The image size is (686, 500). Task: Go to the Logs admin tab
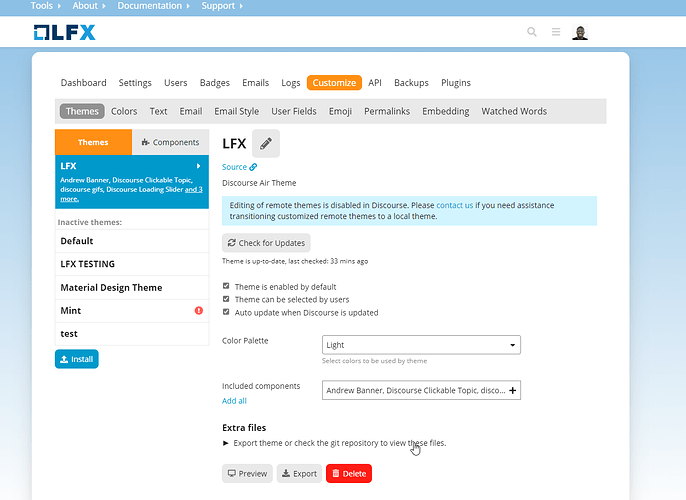(x=290, y=83)
